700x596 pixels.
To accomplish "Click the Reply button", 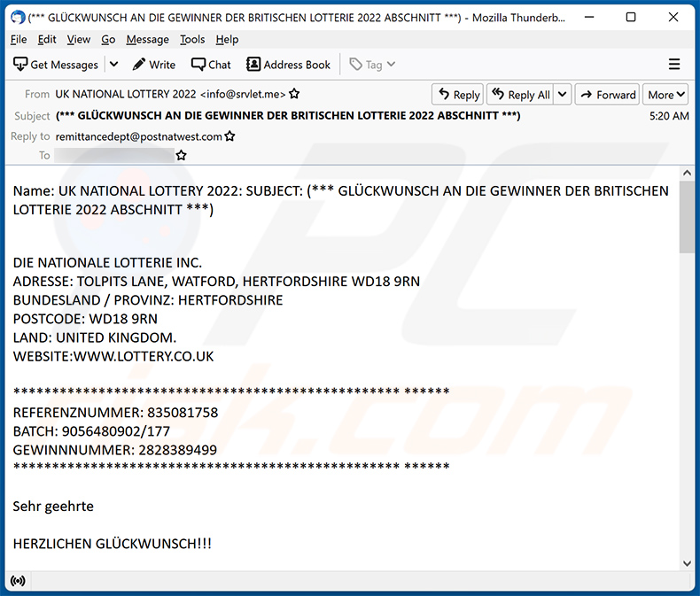I will tap(457, 95).
